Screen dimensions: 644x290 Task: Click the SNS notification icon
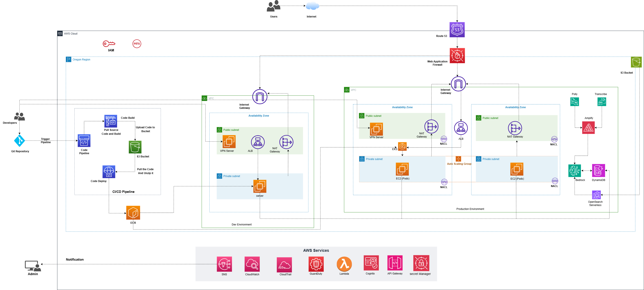click(224, 264)
